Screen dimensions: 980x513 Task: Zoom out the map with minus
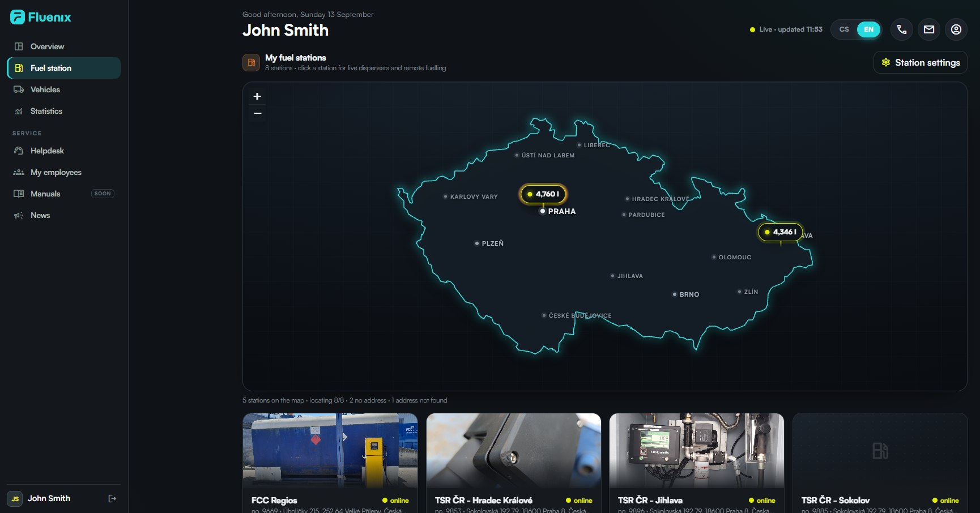(257, 113)
